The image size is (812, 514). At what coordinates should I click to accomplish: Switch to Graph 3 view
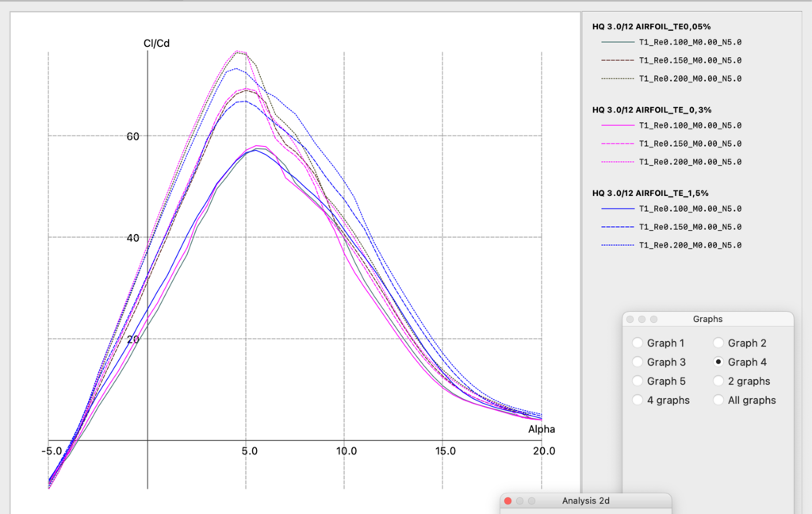(638, 362)
